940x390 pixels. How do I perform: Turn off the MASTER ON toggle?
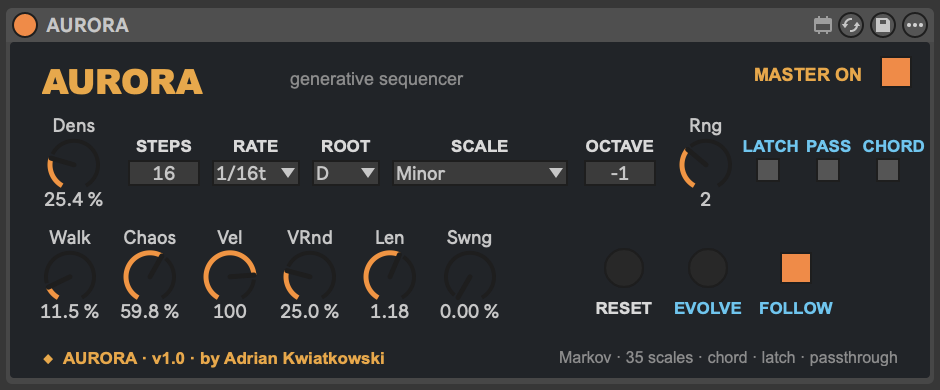(896, 72)
